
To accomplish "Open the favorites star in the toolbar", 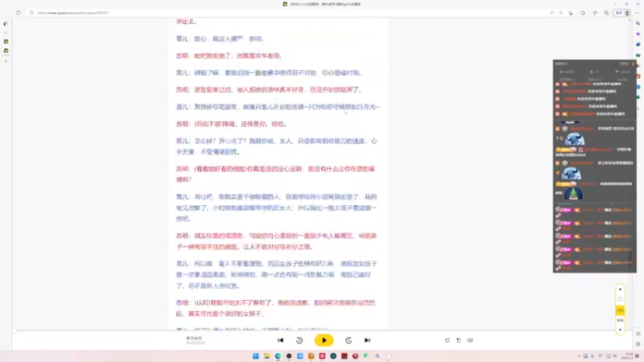I will [595, 13].
